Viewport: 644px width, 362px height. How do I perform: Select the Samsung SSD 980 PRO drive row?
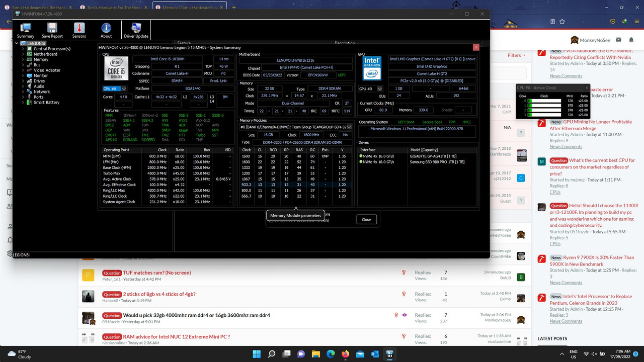(417, 161)
